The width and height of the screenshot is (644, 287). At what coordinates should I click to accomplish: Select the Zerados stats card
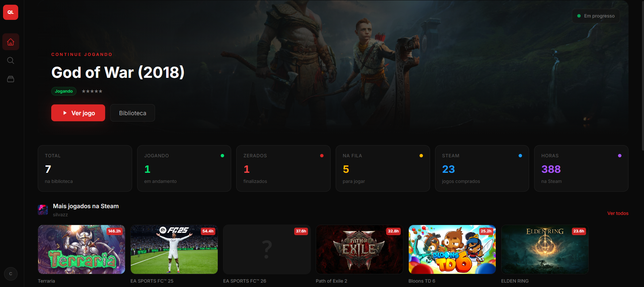tap(283, 168)
